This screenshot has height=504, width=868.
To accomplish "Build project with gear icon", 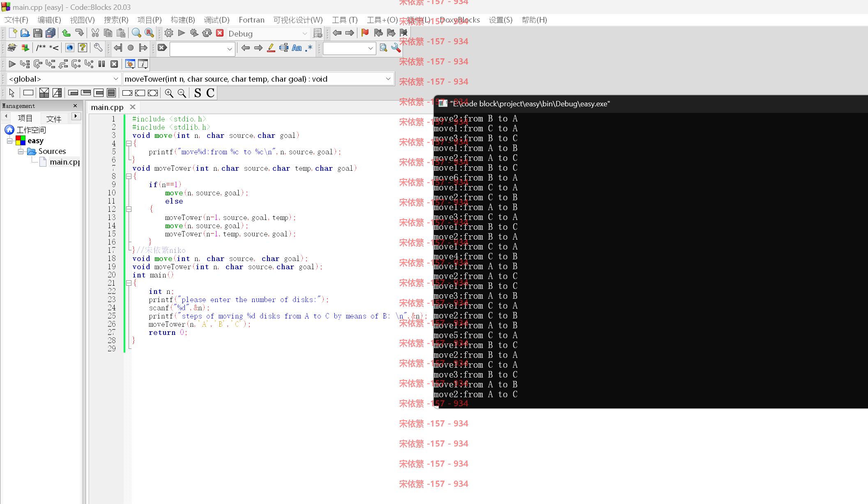I will click(x=168, y=33).
